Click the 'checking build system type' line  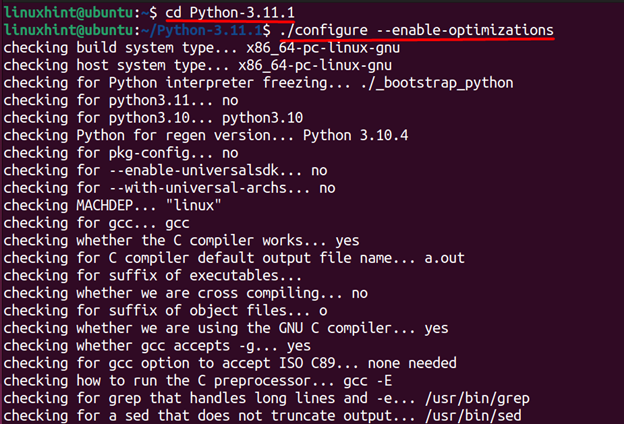pos(202,48)
